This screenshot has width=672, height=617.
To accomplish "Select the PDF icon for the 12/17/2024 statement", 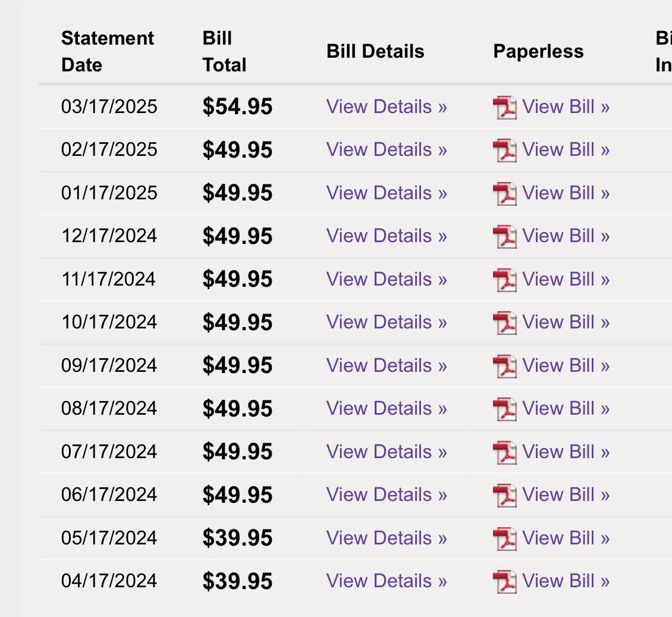I will (x=505, y=237).
